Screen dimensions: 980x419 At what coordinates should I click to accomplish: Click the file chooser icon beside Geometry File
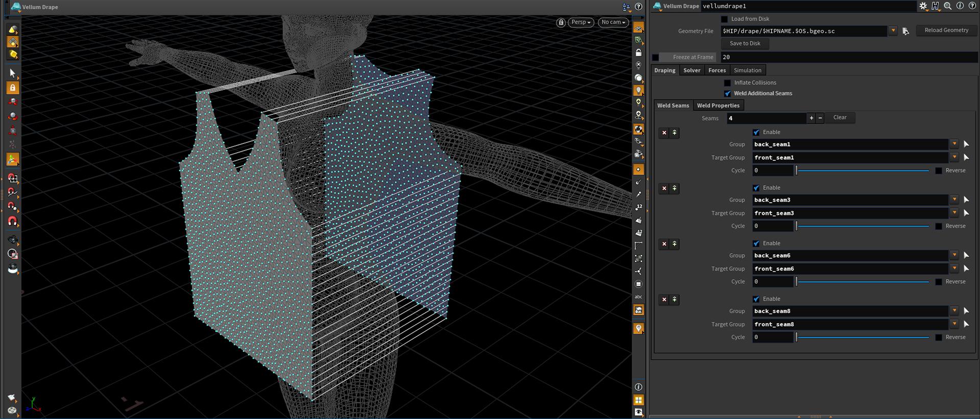(x=905, y=31)
